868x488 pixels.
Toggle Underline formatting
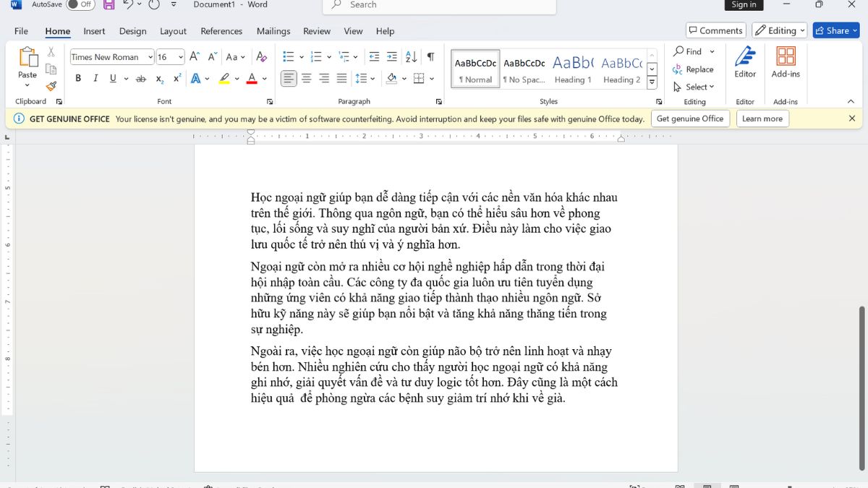pos(113,78)
